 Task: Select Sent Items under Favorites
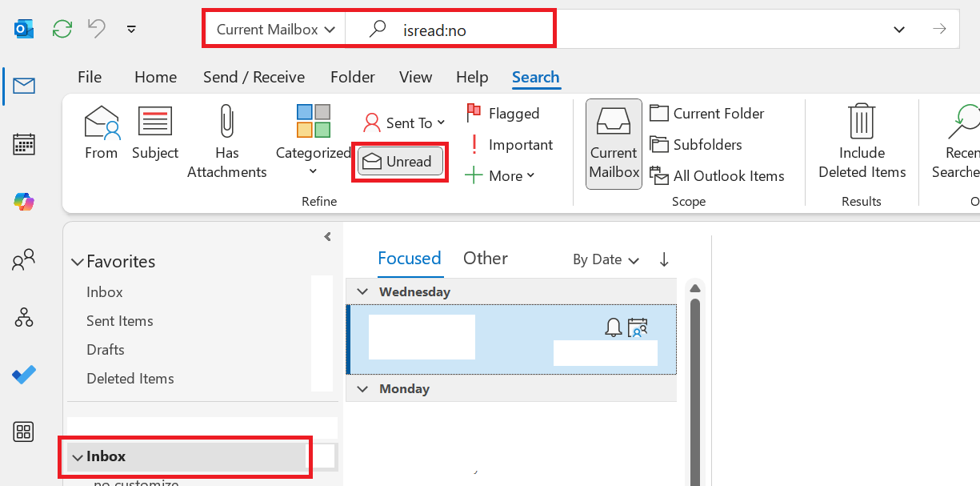point(120,321)
